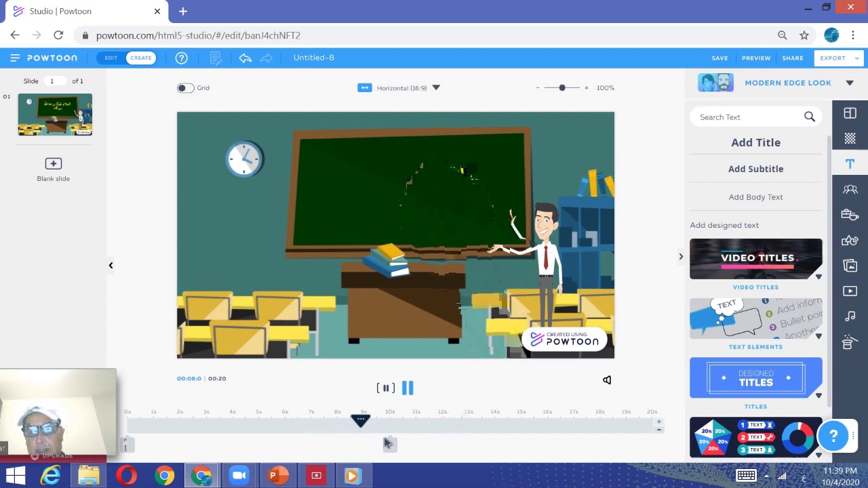The height and width of the screenshot is (488, 868).
Task: Select the Text panel icon
Action: point(850,164)
